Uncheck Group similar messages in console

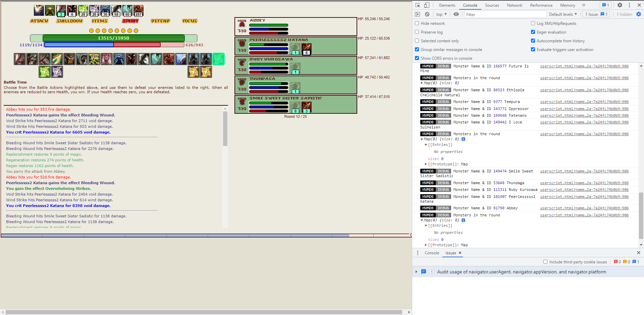(417, 49)
